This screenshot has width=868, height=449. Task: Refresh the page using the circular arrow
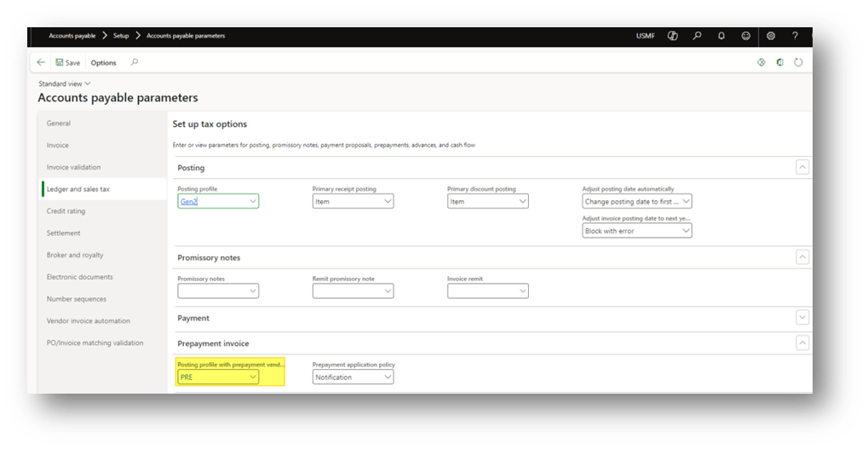click(798, 62)
